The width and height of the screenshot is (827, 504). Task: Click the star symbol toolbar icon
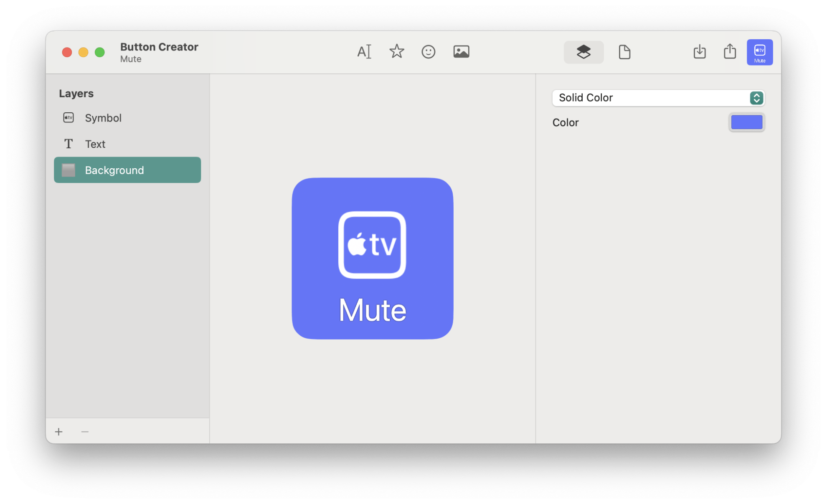(x=396, y=52)
